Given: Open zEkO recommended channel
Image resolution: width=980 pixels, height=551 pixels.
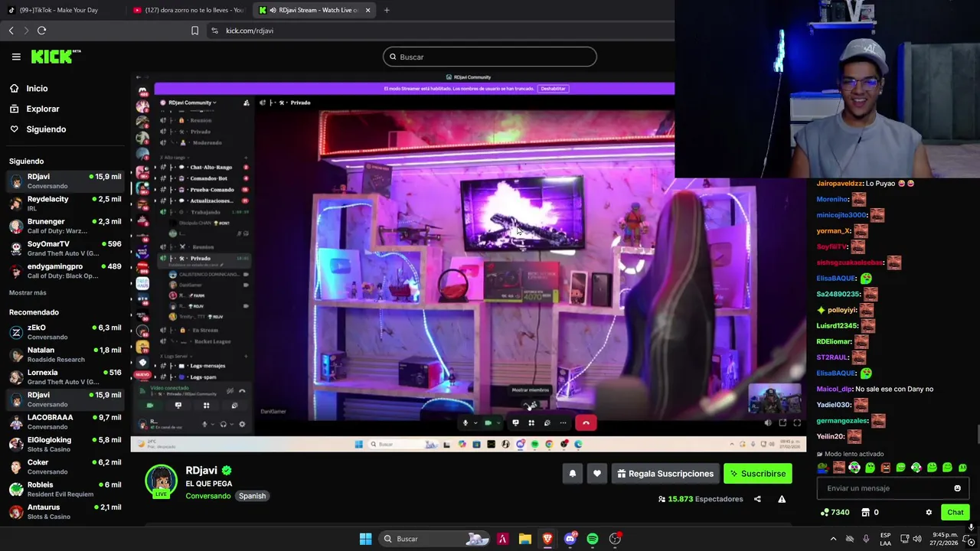Looking at the screenshot, I should (65, 332).
